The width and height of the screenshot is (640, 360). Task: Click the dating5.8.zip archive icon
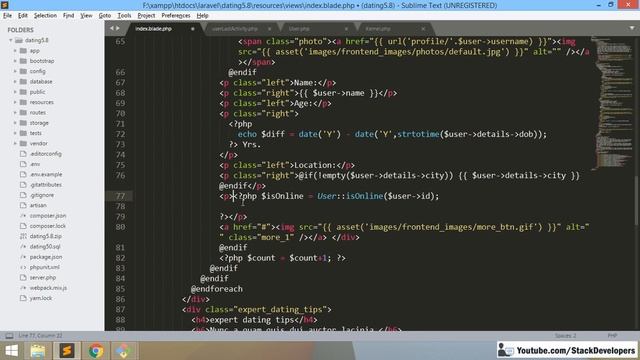point(23,236)
